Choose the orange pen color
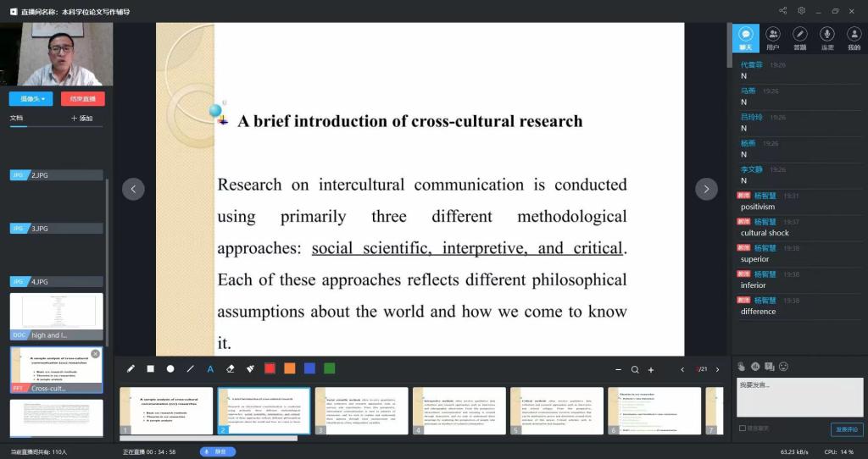868x459 pixels. tap(289, 368)
